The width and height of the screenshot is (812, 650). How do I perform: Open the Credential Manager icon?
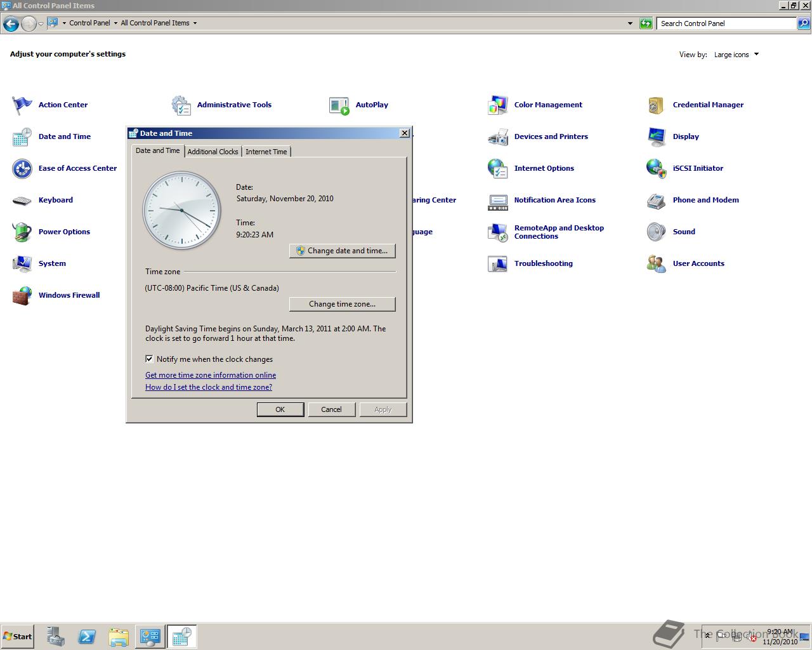tap(657, 105)
